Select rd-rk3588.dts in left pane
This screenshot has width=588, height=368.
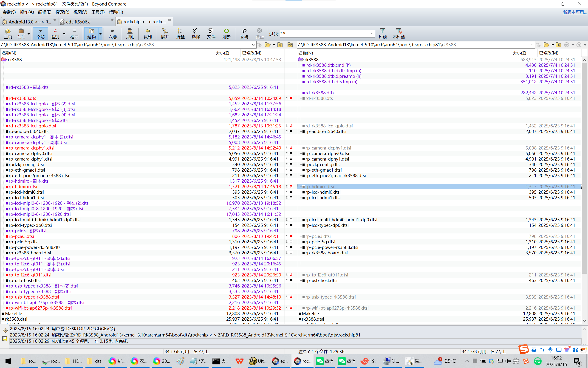point(22,98)
